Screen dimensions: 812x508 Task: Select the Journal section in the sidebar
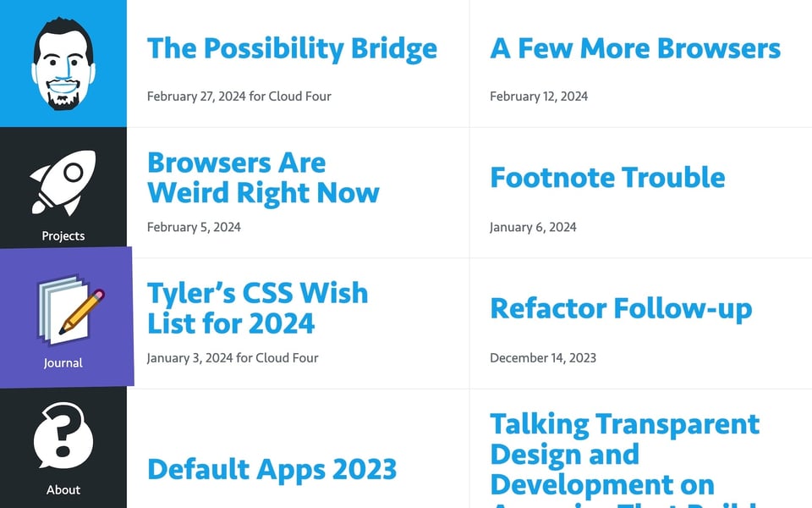click(63, 363)
